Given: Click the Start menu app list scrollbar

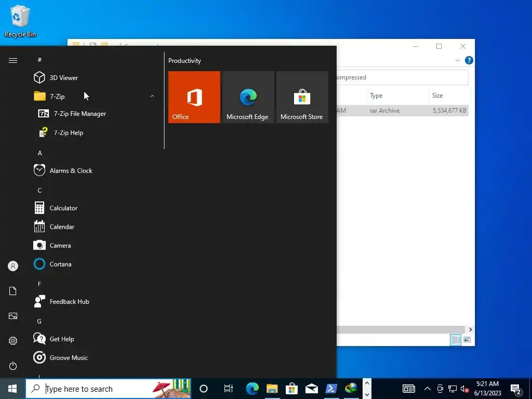Looking at the screenshot, I should [x=164, y=100].
